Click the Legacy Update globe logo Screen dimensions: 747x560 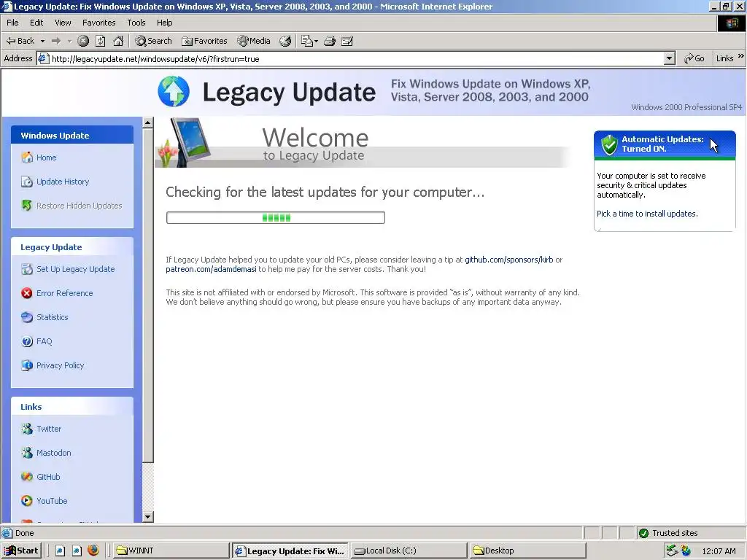pyautogui.click(x=174, y=91)
